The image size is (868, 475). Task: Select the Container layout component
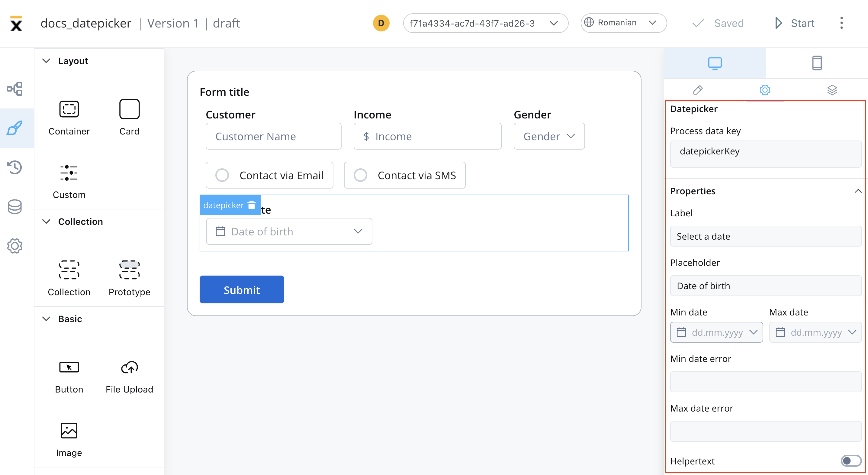[x=69, y=118]
